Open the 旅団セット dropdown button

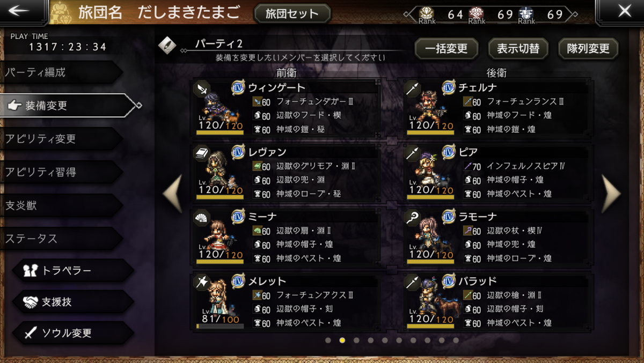point(292,13)
